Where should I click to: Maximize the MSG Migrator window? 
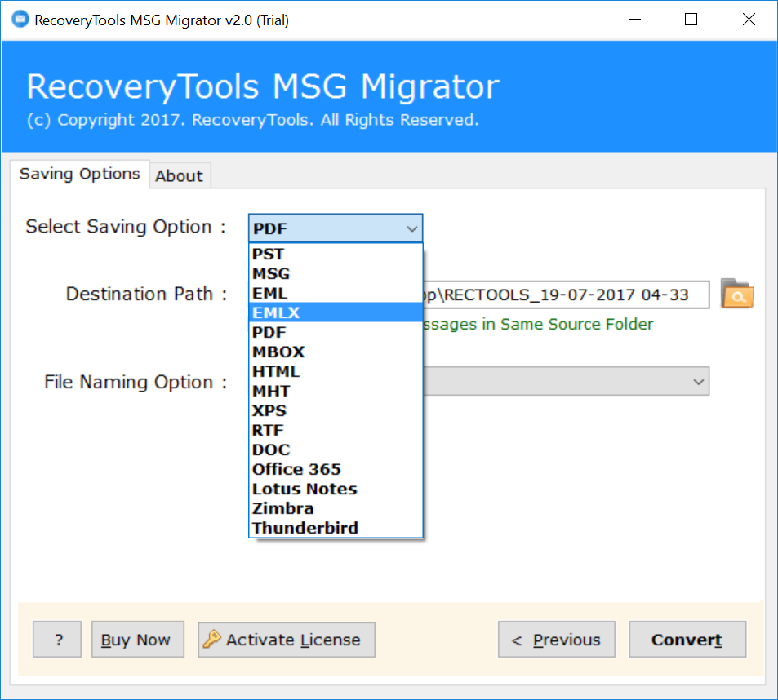691,20
